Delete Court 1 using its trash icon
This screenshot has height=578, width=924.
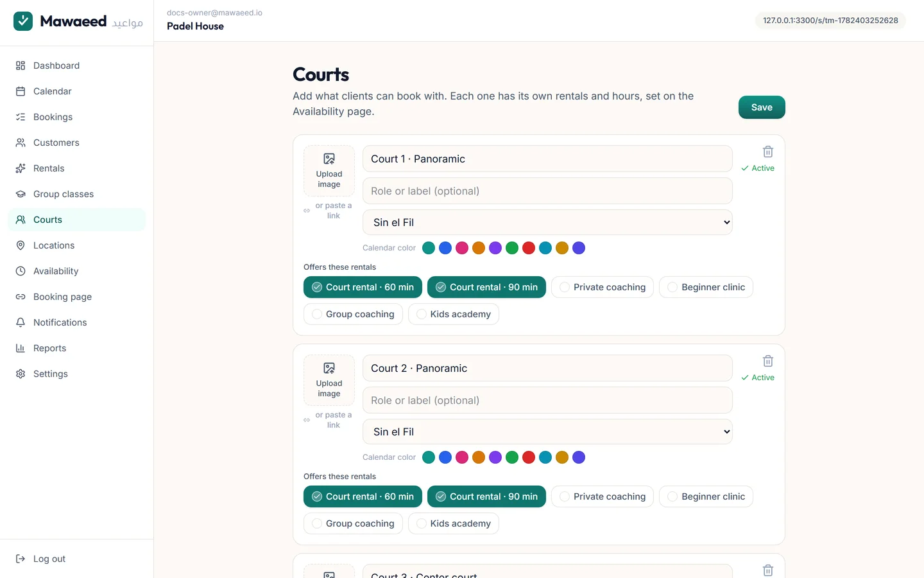767,152
